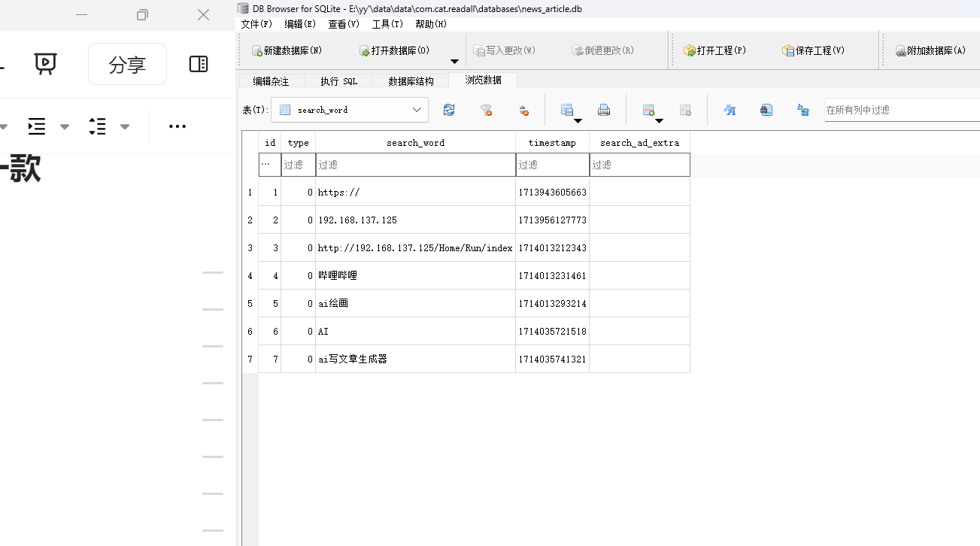Click DB Browser for SQLite title icon
Image resolution: width=980 pixels, height=546 pixels.
click(242, 8)
